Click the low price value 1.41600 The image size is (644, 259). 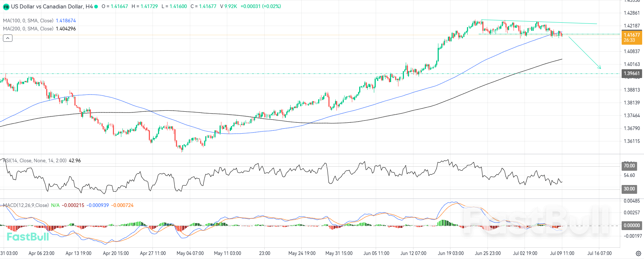tap(178, 7)
